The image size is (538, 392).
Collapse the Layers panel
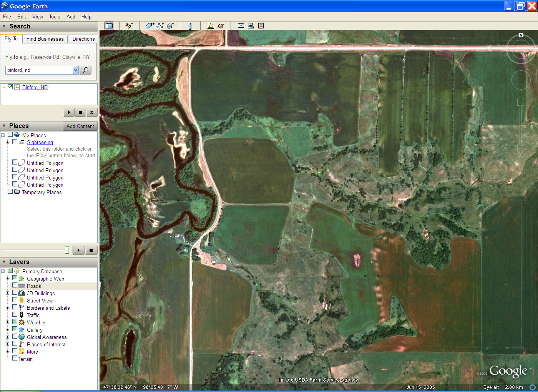click(4, 262)
